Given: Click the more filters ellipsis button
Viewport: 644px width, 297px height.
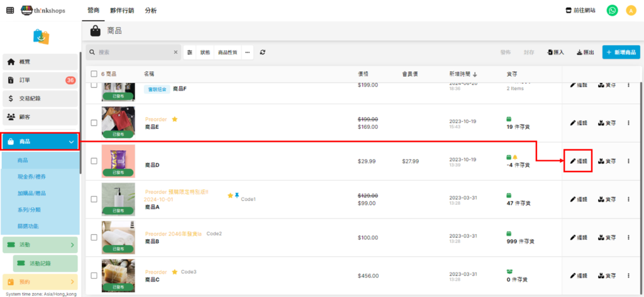Looking at the screenshot, I should coord(247,53).
